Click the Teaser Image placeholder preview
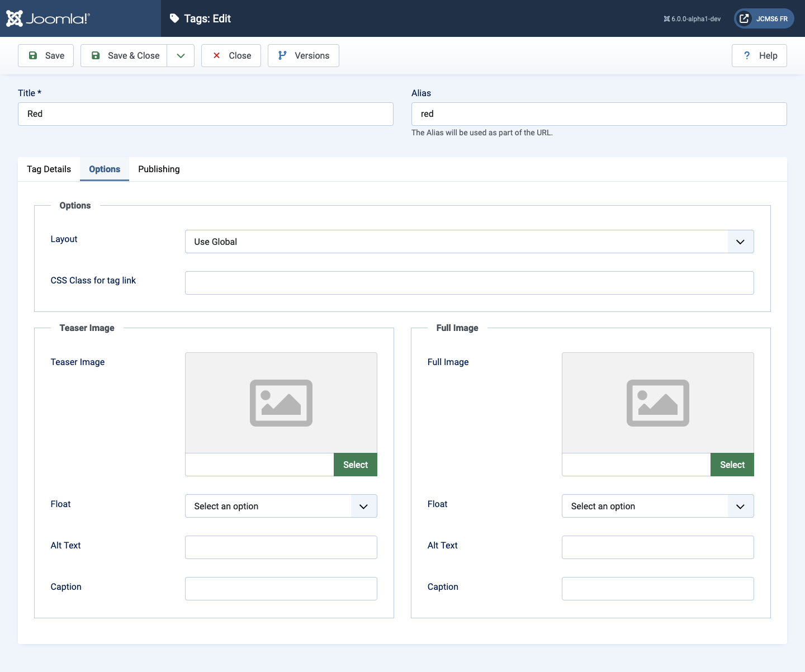 point(281,403)
